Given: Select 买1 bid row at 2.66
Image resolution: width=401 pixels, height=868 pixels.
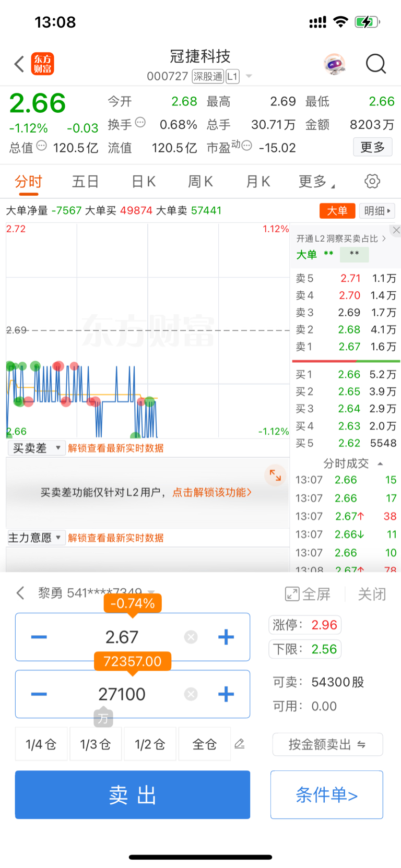Looking at the screenshot, I should click(x=346, y=374).
